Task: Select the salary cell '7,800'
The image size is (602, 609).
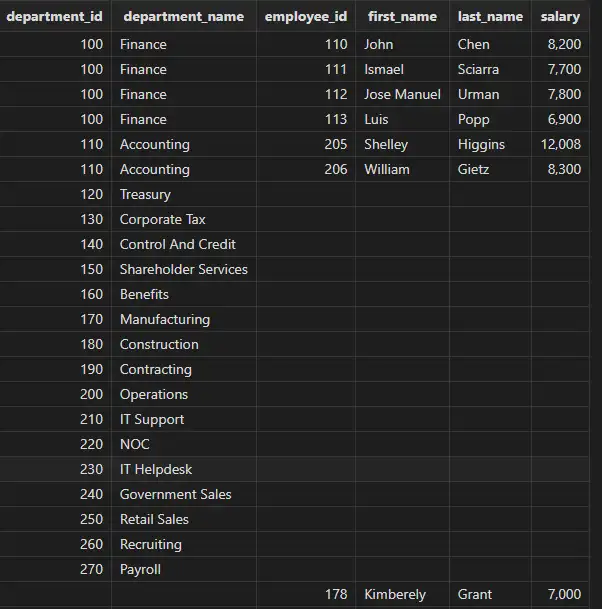Action: pos(560,94)
